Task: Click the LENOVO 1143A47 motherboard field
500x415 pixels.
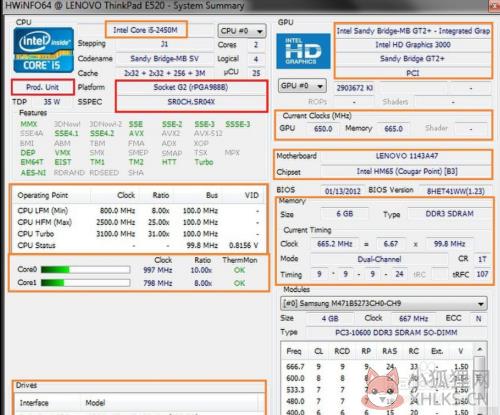Action: coord(407,156)
